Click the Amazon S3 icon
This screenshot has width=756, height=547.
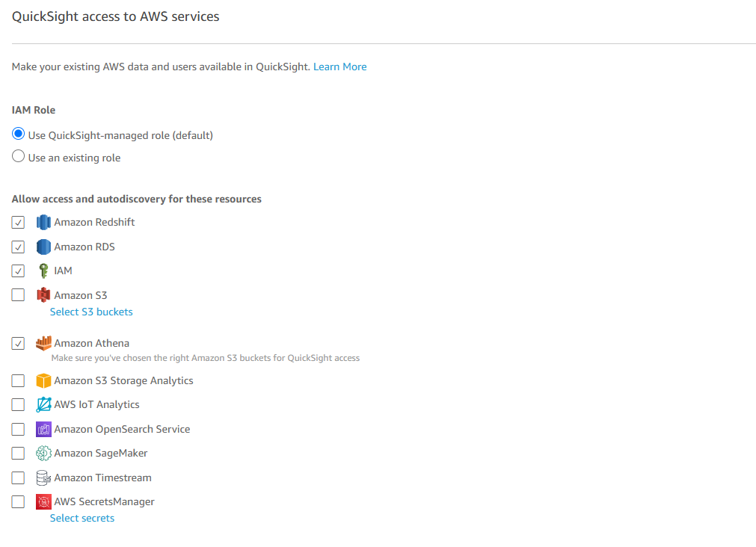point(43,295)
